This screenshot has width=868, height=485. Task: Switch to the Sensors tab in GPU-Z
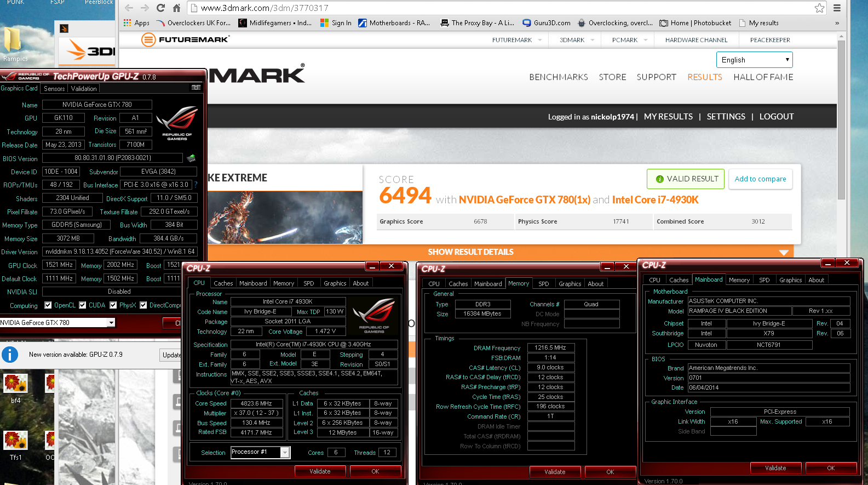pyautogui.click(x=54, y=88)
